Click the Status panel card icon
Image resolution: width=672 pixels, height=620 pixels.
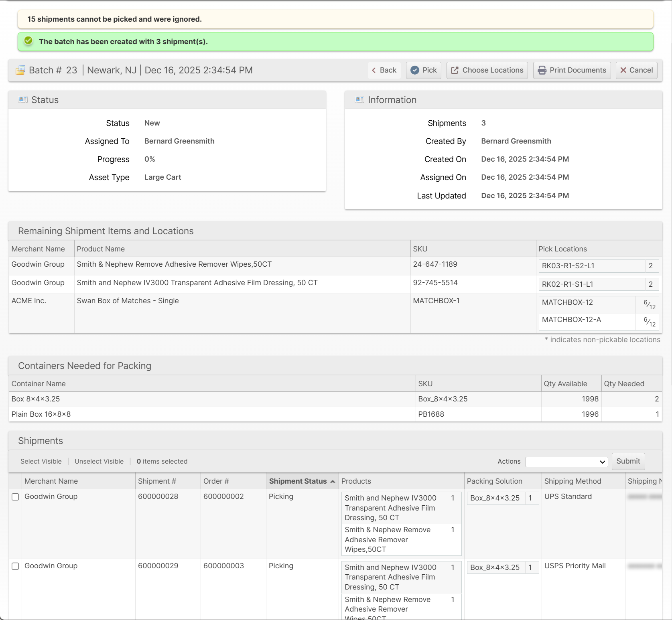pyautogui.click(x=23, y=99)
